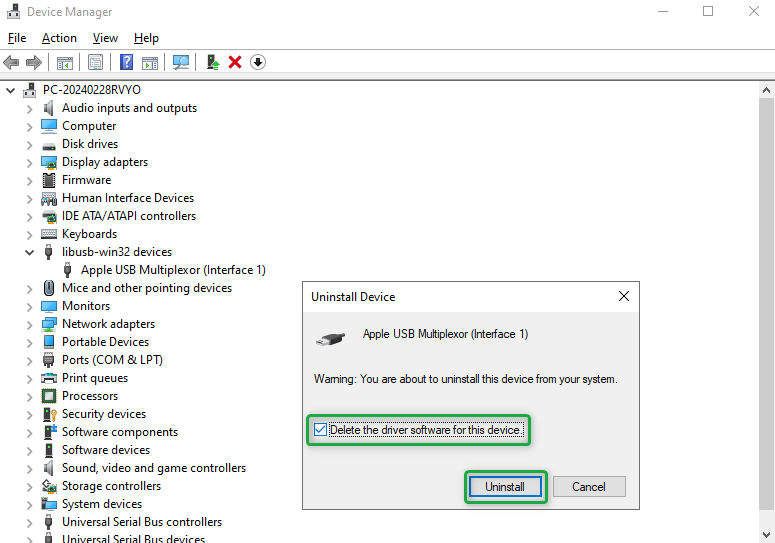This screenshot has height=543, width=775.
Task: Select the Storage controllers icon
Action: click(x=49, y=486)
